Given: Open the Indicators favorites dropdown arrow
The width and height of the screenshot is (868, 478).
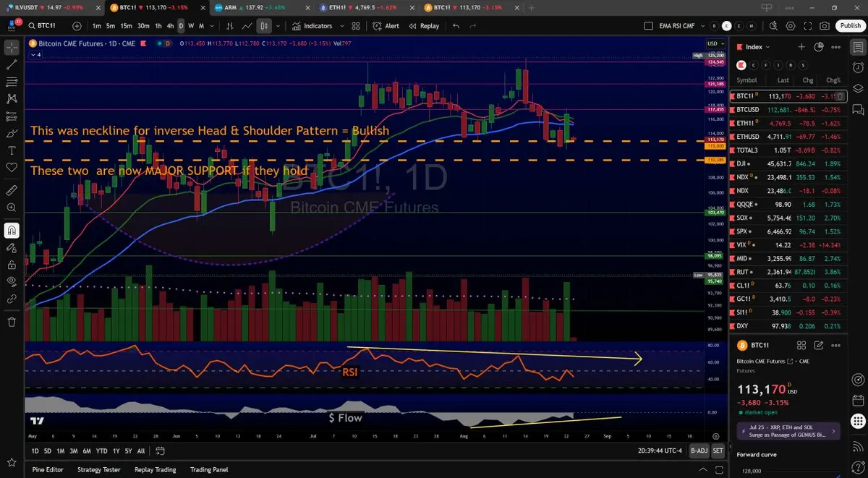Looking at the screenshot, I should [341, 26].
